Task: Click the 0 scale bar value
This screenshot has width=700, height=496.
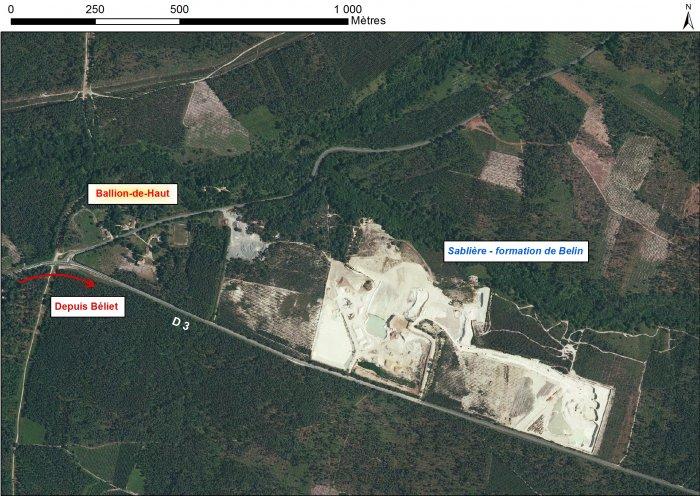Action: 11,9
